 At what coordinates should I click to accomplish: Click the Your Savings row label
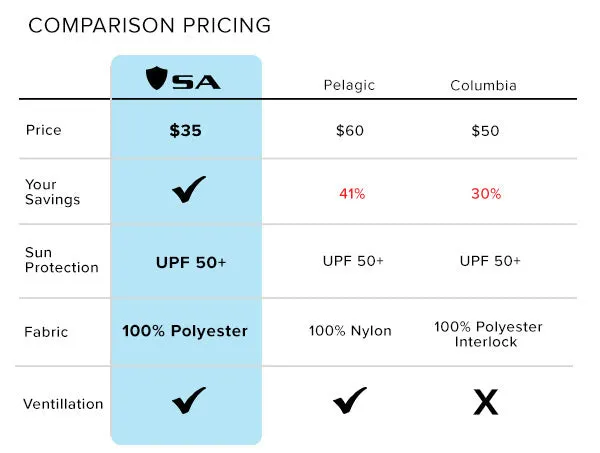(52, 192)
